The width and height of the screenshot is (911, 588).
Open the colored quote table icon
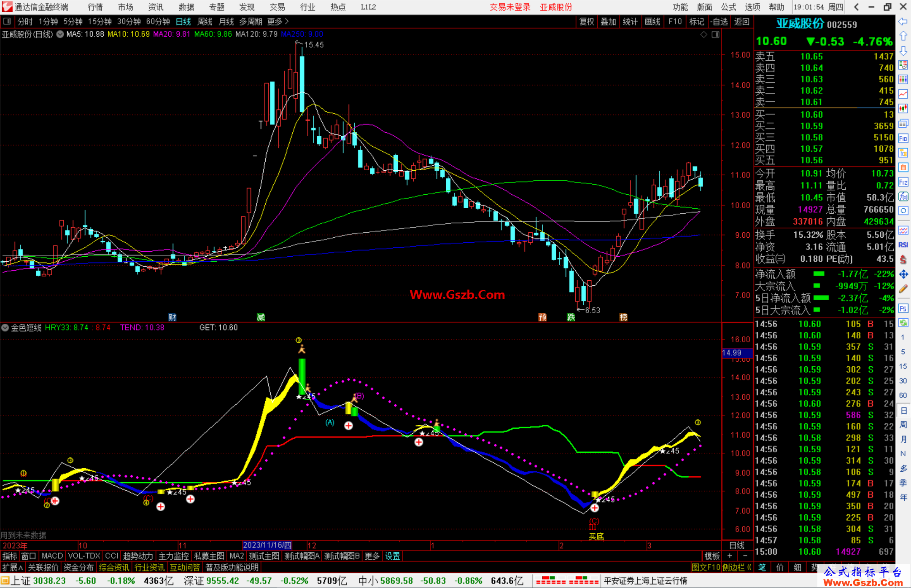click(x=903, y=80)
